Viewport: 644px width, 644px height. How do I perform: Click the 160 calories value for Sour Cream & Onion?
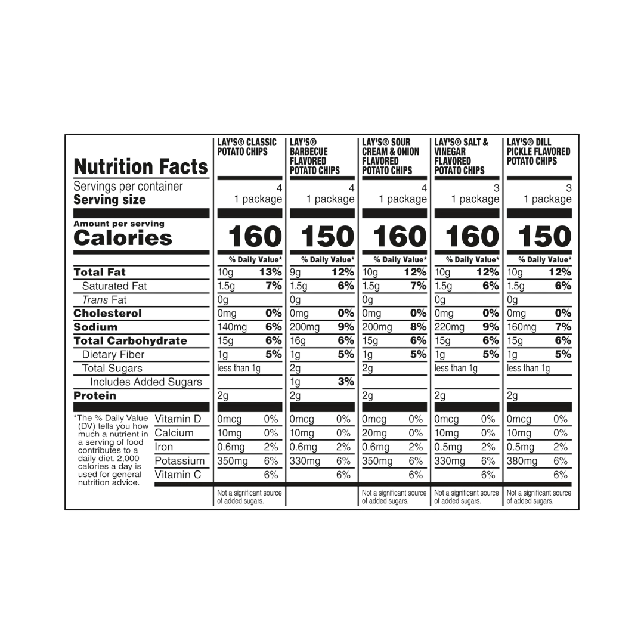tap(400, 237)
